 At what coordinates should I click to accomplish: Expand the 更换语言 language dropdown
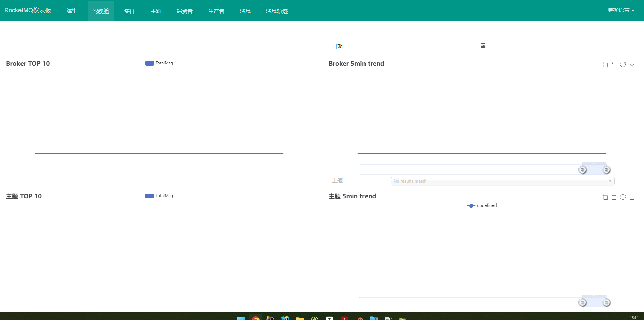(x=621, y=10)
